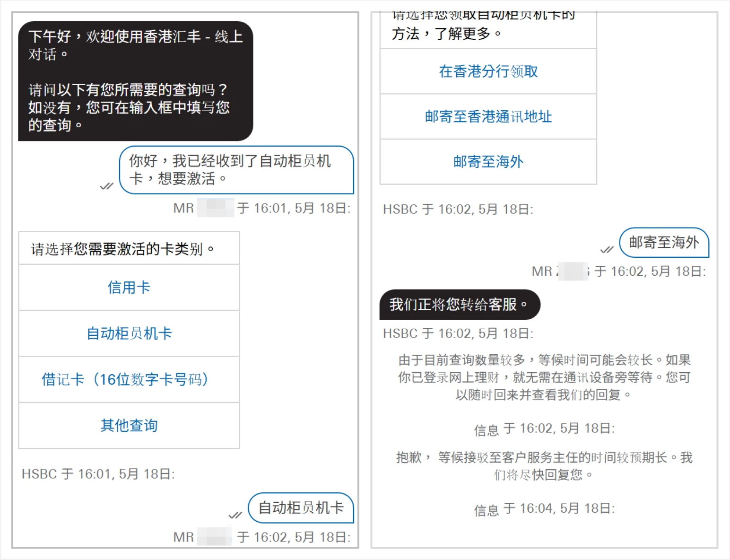Select 借记卡（16位数字卡号码）option

click(129, 379)
